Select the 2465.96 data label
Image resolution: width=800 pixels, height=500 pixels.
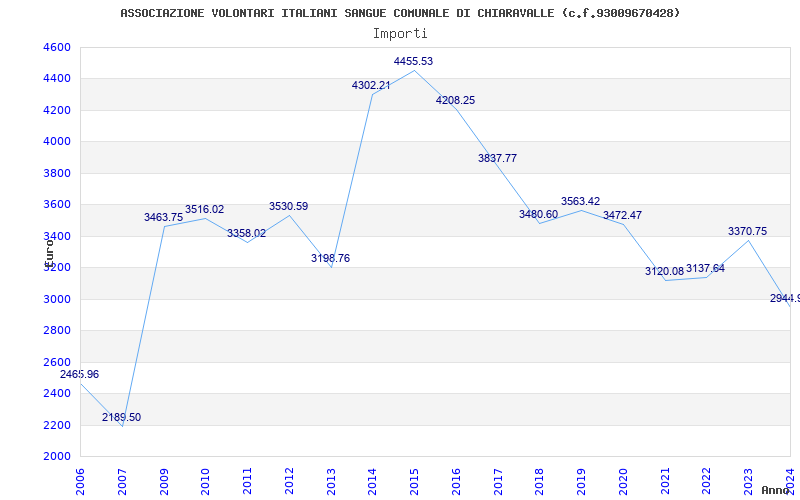[80, 374]
